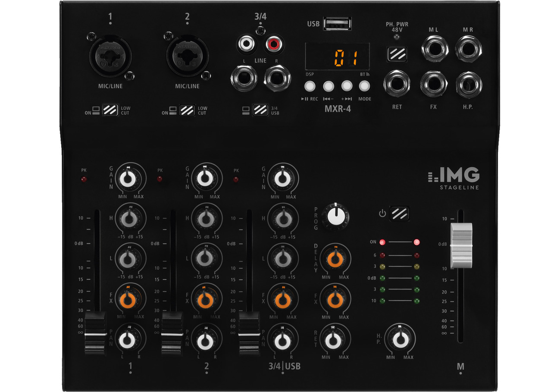Click the MXR-4 model label
This screenshot has width=560, height=392.
(338, 109)
